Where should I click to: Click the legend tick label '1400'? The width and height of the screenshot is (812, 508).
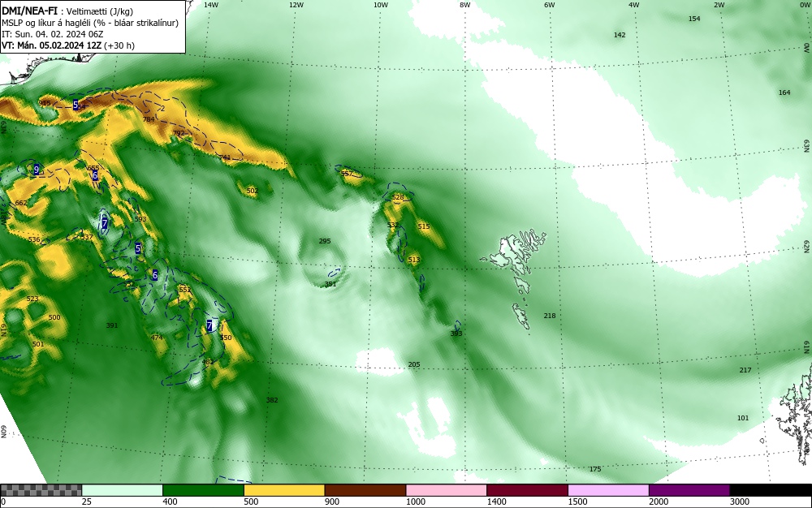(496, 502)
